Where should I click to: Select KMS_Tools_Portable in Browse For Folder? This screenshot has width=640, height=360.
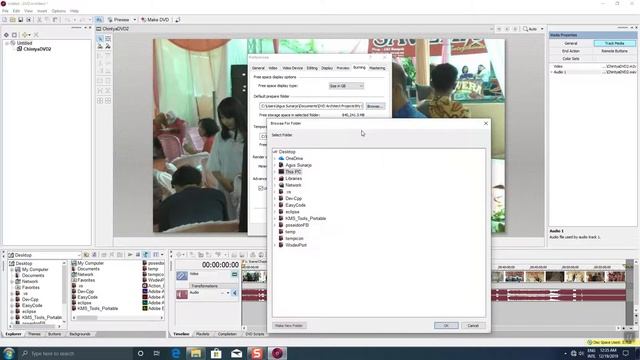click(305, 218)
